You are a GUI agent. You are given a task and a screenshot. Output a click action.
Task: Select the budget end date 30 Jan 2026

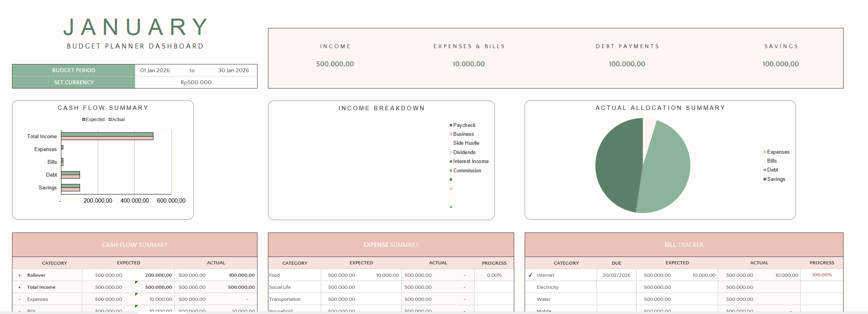233,70
